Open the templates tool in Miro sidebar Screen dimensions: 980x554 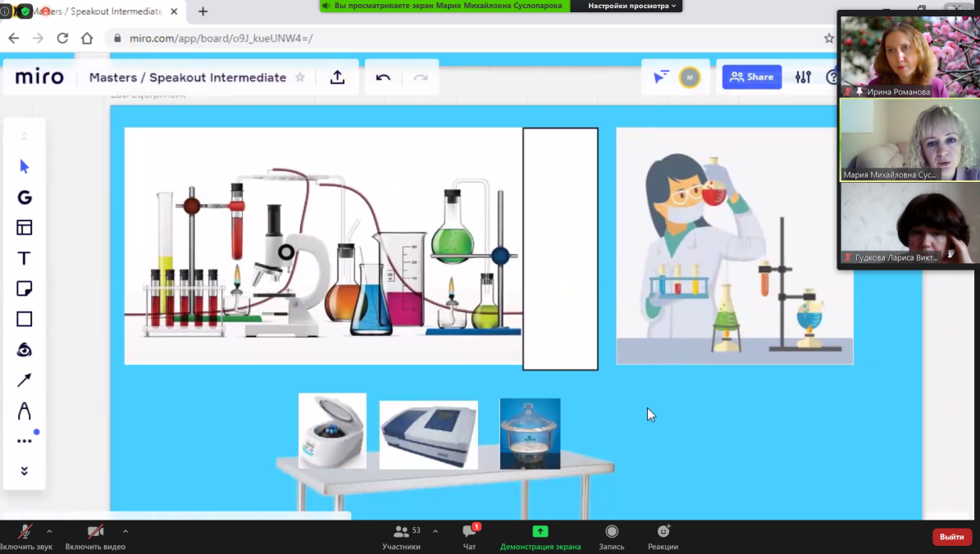[25, 227]
